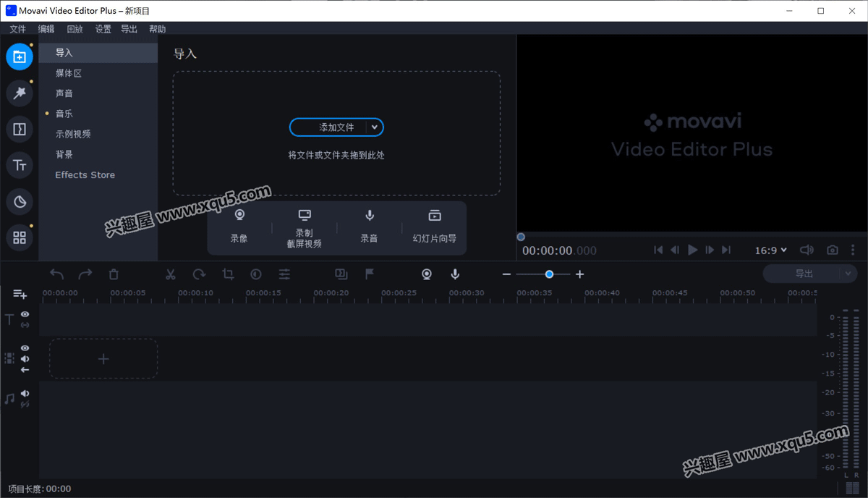Viewport: 868px width, 498px height.
Task: Open color adjustments tool
Action: pyautogui.click(x=256, y=274)
